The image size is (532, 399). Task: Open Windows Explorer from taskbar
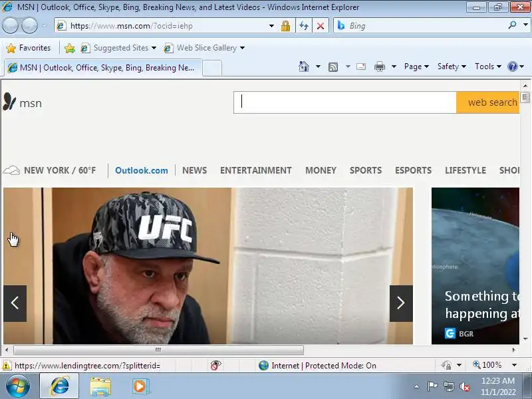(100, 386)
